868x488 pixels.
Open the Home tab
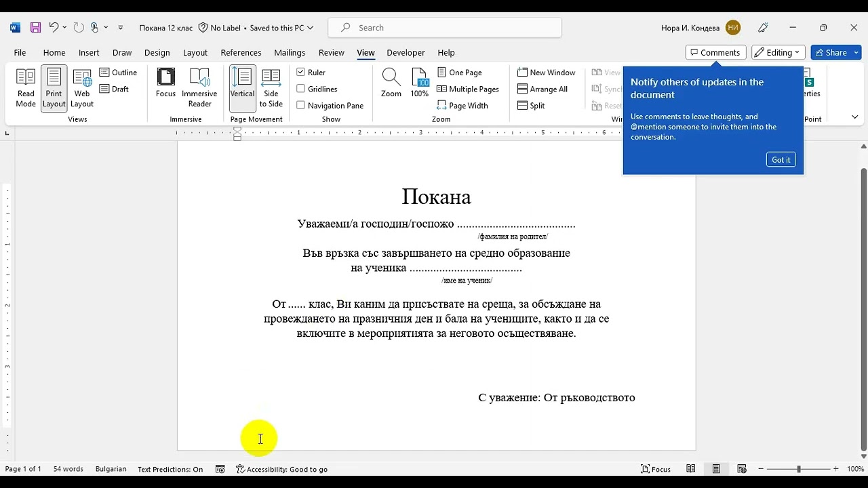(x=54, y=52)
